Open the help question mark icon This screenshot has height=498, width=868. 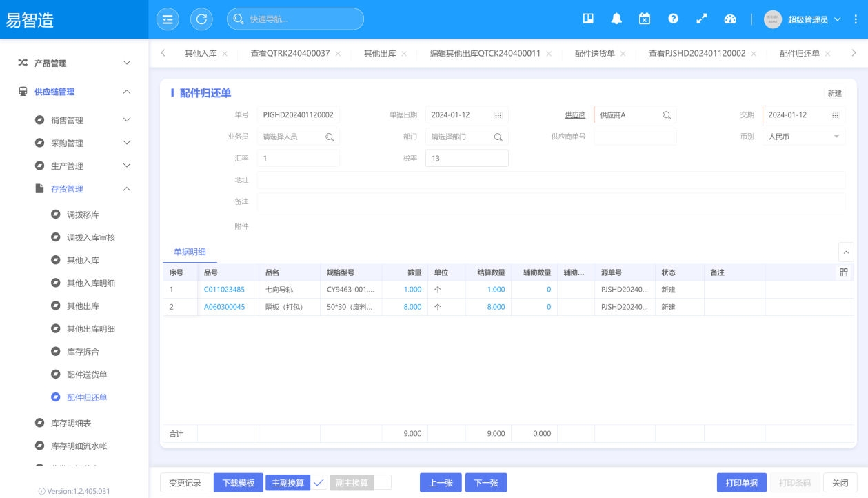click(x=673, y=19)
